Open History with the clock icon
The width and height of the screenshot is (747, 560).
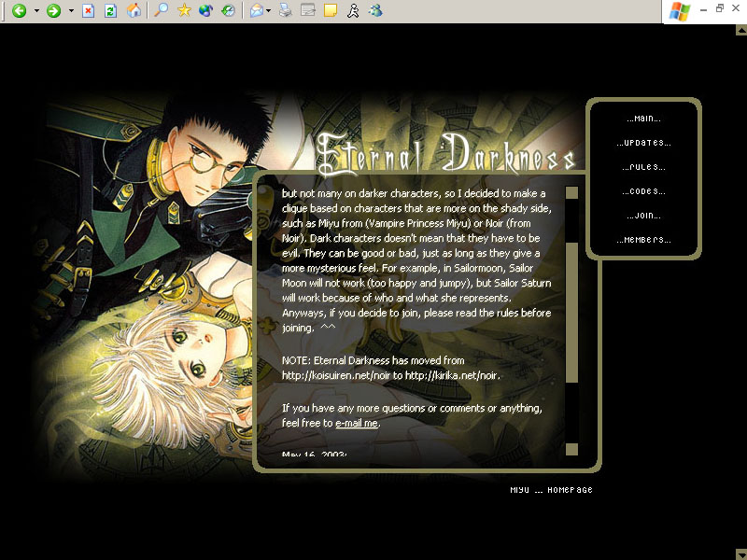(228, 11)
